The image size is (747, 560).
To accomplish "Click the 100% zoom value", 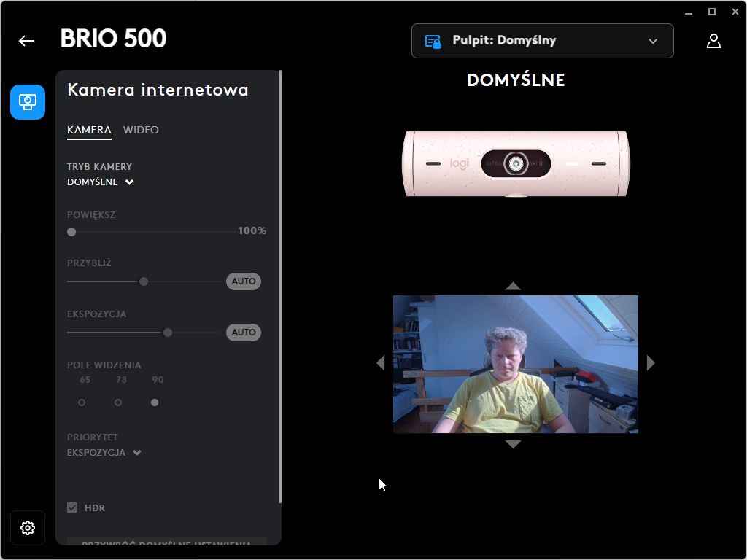I will point(252,230).
